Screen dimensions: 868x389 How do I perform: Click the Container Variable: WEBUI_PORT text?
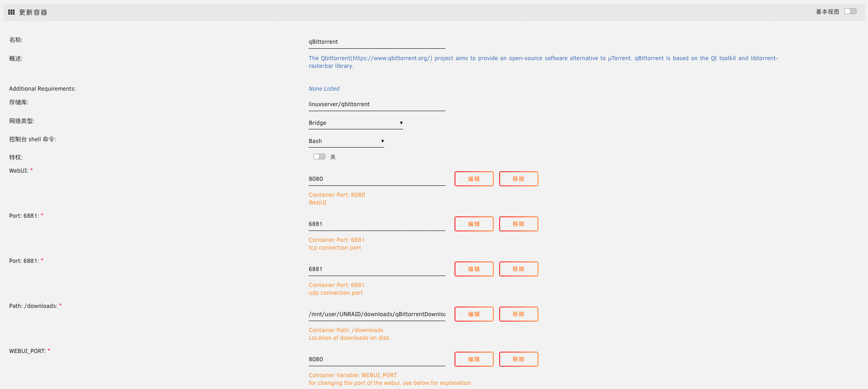click(x=353, y=375)
